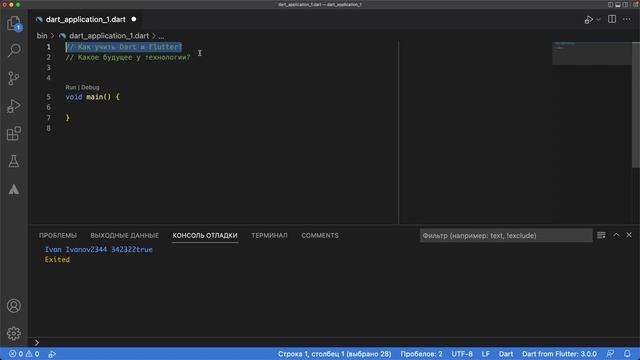Expand the run options dropdown arrow
Viewport: 640px width, 360px height.
pyautogui.click(x=598, y=20)
